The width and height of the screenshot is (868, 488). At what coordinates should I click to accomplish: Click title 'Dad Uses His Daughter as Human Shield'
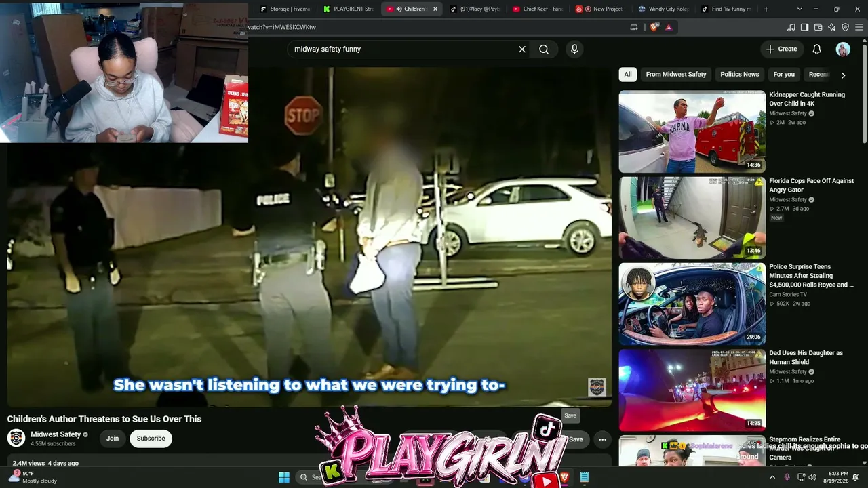coord(806,357)
